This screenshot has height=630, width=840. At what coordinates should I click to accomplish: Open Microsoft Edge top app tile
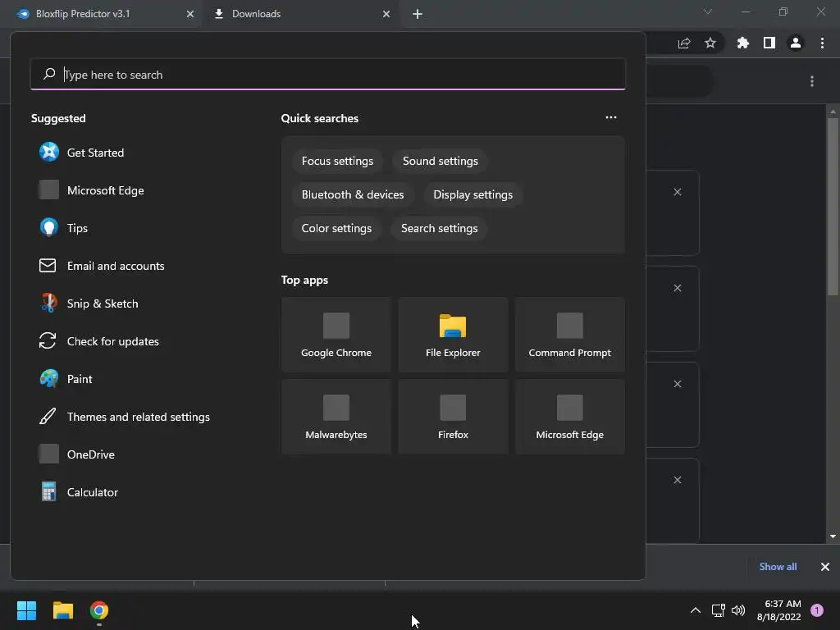tap(569, 417)
